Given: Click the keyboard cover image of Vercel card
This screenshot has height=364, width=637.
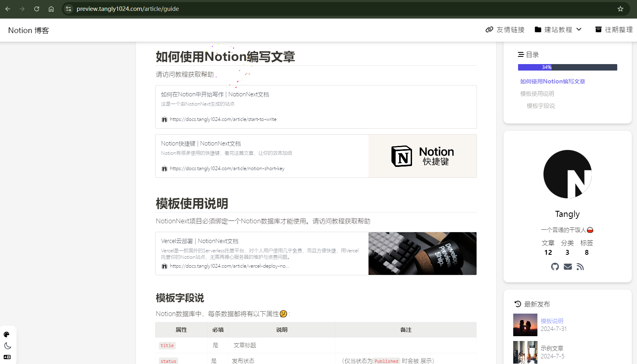Looking at the screenshot, I should [x=423, y=254].
